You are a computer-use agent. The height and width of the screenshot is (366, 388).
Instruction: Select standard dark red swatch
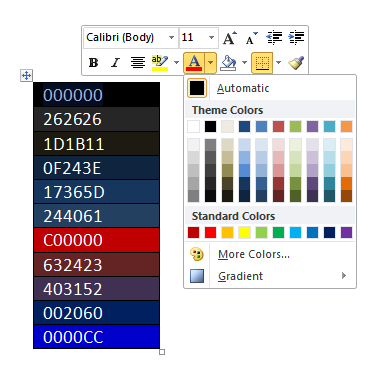(x=194, y=232)
